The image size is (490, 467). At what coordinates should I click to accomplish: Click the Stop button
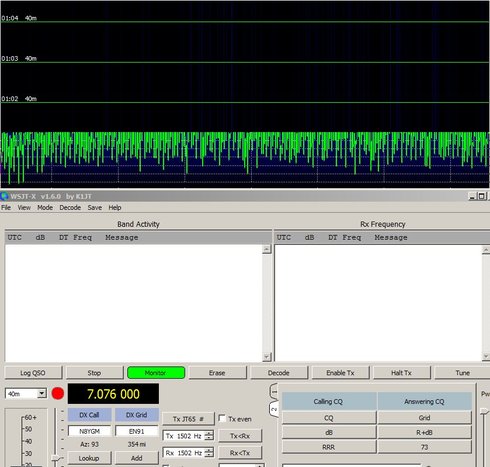tap(94, 373)
